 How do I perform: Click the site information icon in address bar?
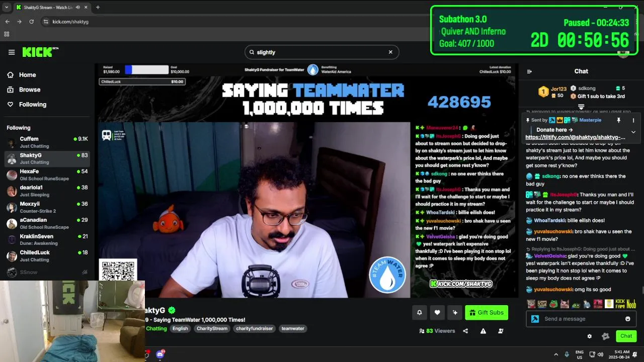pos(46,22)
